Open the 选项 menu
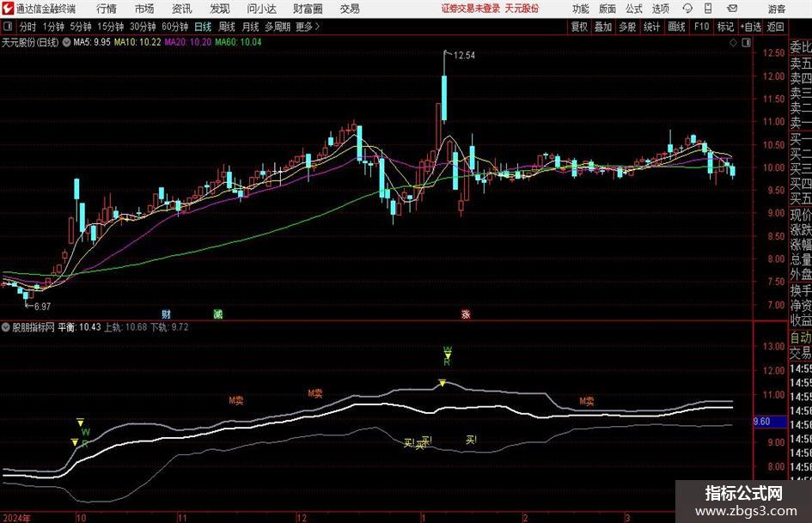Viewport: 812px width, 523px height. pos(660,9)
